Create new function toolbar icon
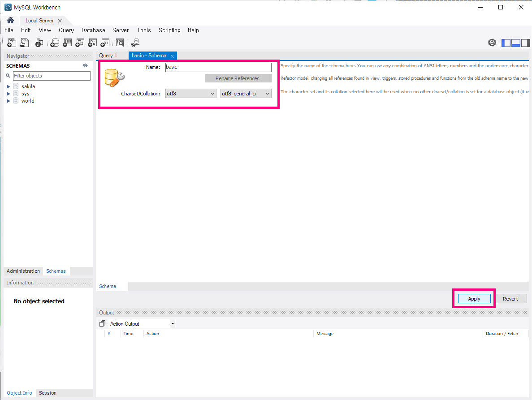Image resolution: width=532 pixels, height=400 pixels. click(105, 43)
